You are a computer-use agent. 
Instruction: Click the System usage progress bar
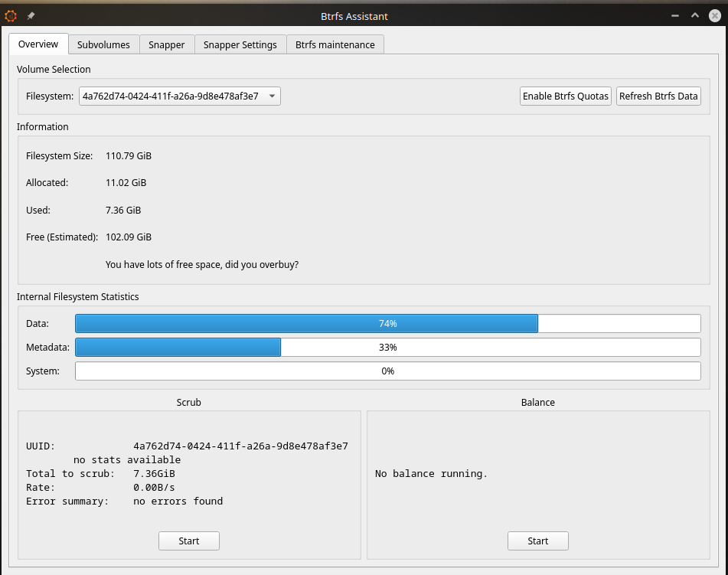387,371
